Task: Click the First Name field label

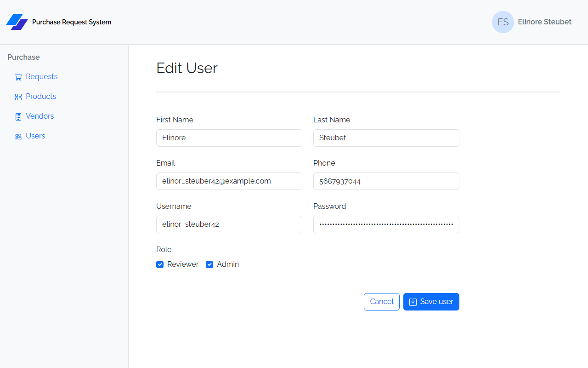Action: click(175, 120)
